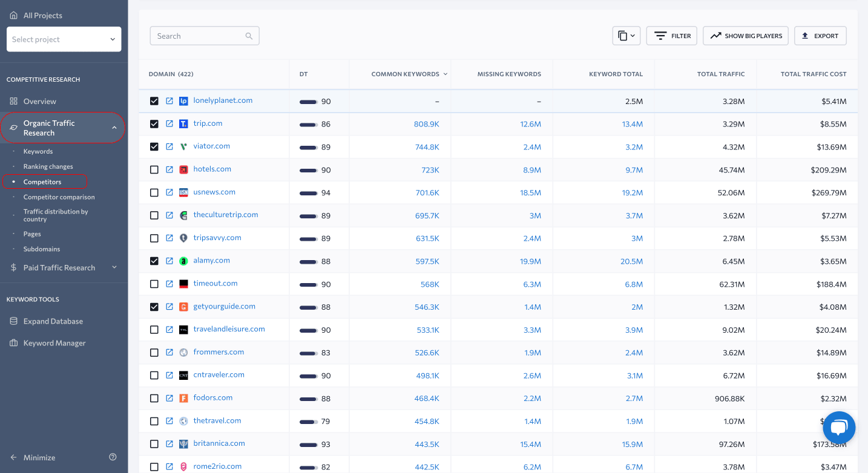Uncheck the lonelyplanet.com checkbox
Image resolution: width=868 pixels, height=473 pixels.
pos(154,101)
